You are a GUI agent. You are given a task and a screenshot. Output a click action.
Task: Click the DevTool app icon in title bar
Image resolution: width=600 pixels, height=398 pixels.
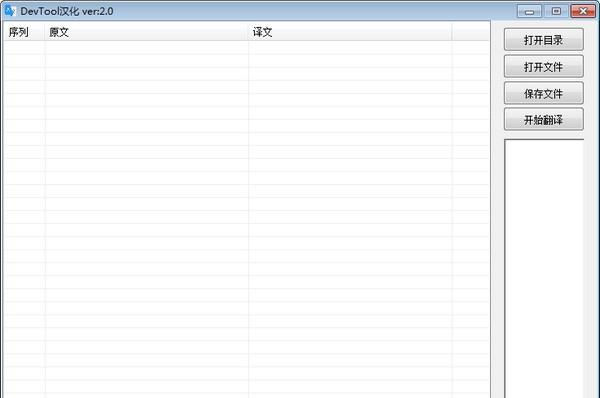pyautogui.click(x=10, y=11)
